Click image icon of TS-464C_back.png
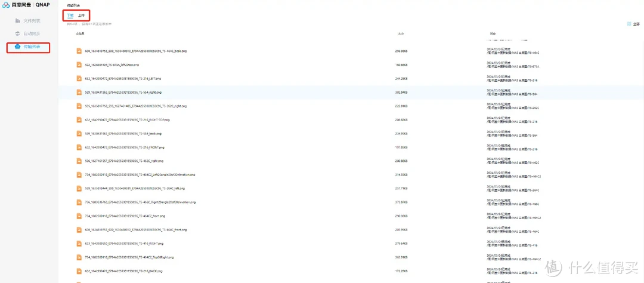 (80, 51)
